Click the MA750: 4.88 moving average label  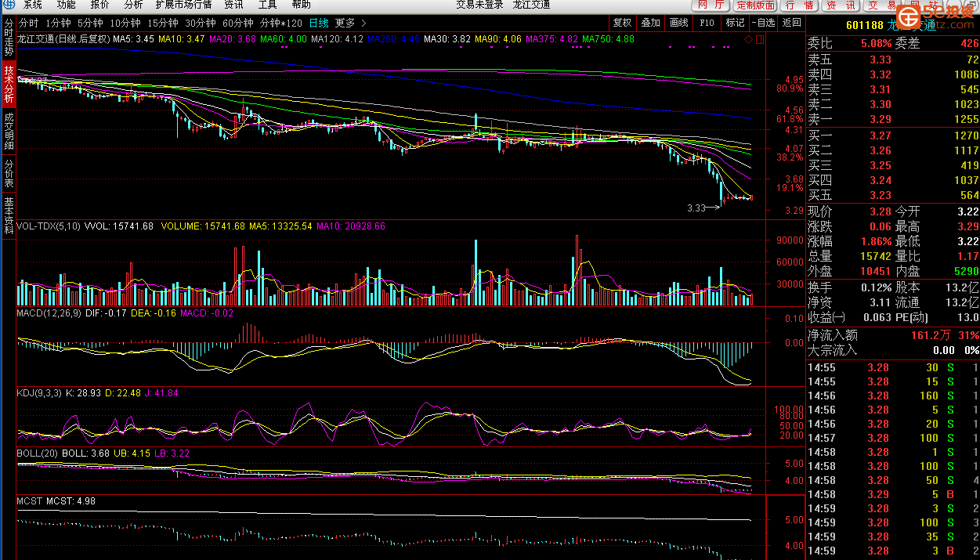(x=608, y=39)
